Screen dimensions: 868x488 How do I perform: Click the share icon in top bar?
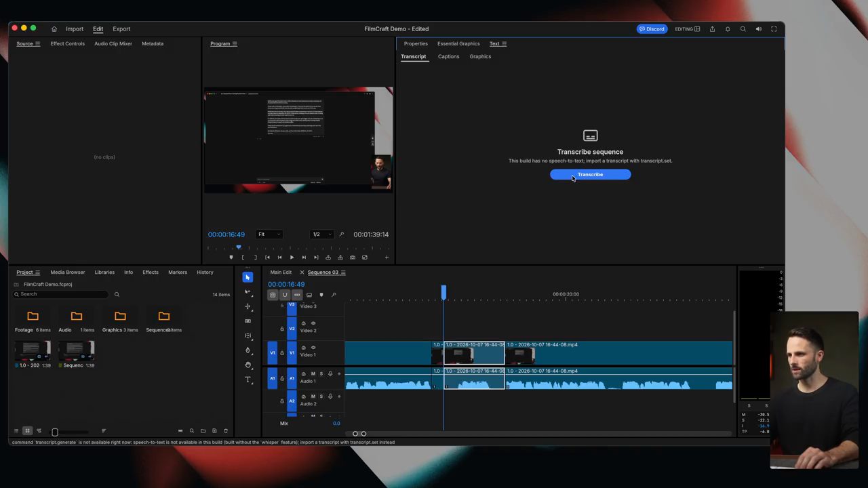pyautogui.click(x=712, y=29)
